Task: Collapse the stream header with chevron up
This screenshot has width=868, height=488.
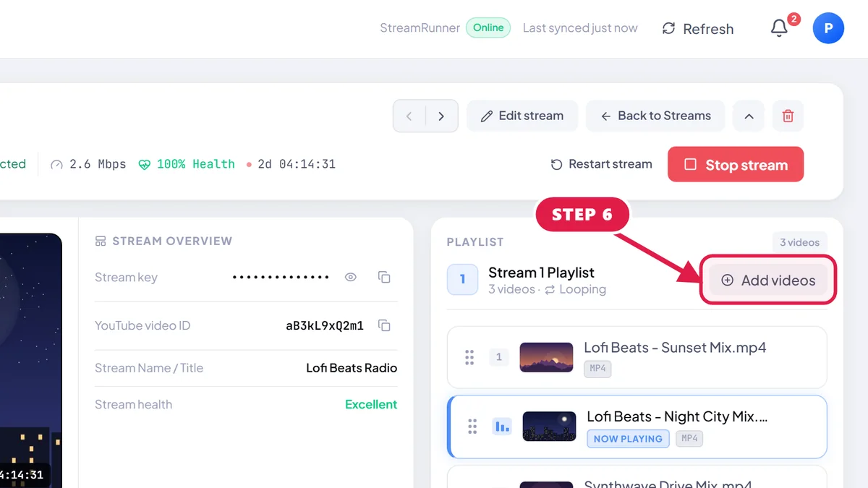Action: tap(749, 116)
